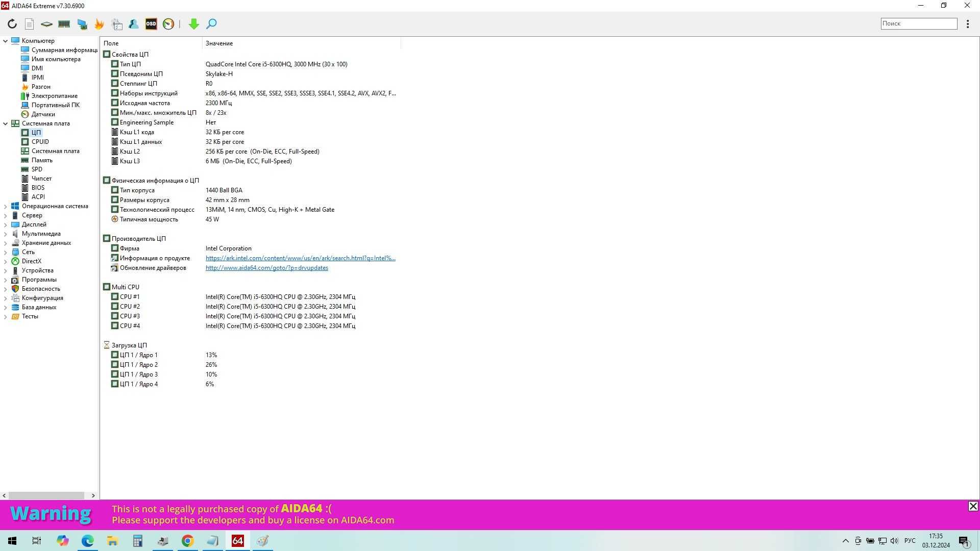980x551 pixels.
Task: Expand the Мультимедиа tree node
Action: 5,234
